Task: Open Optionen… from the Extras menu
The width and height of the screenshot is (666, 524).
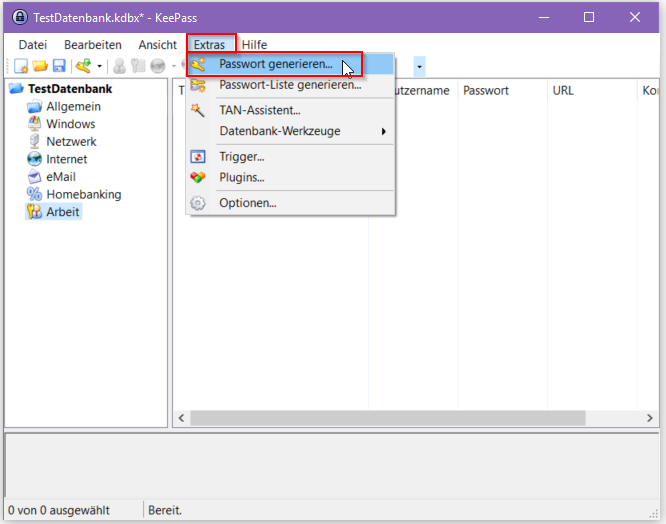Action: coord(291,203)
